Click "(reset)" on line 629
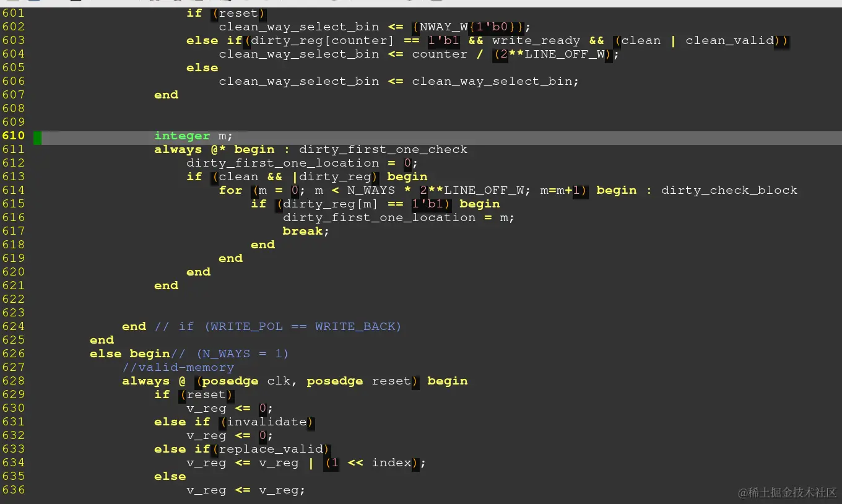 click(x=206, y=395)
